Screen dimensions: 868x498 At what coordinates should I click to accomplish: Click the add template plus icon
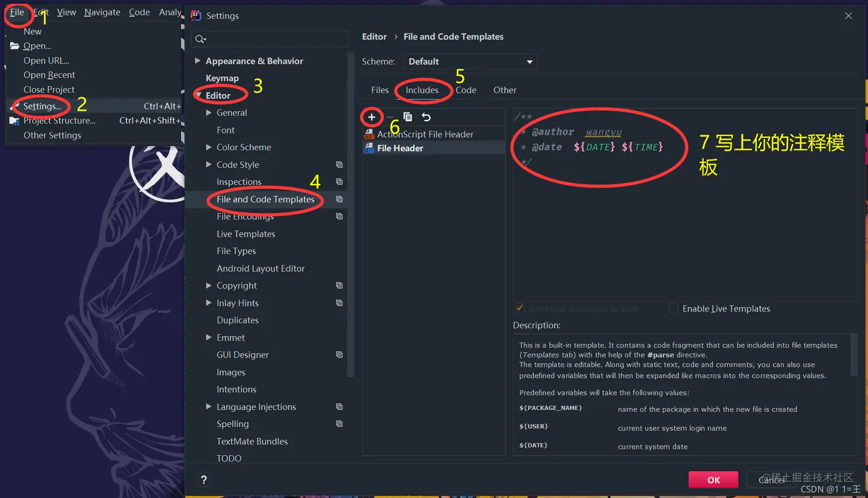371,117
